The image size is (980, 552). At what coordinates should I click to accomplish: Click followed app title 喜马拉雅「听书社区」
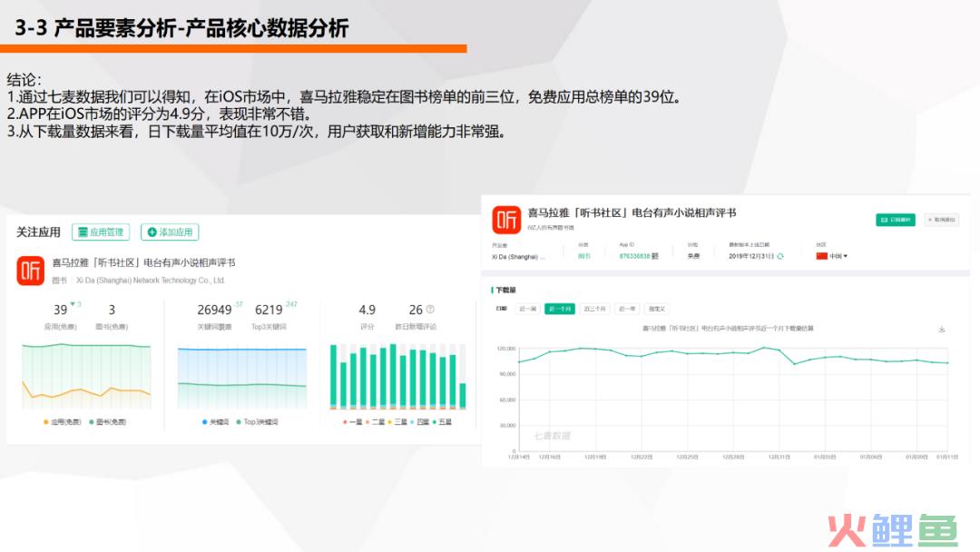pyautogui.click(x=143, y=262)
